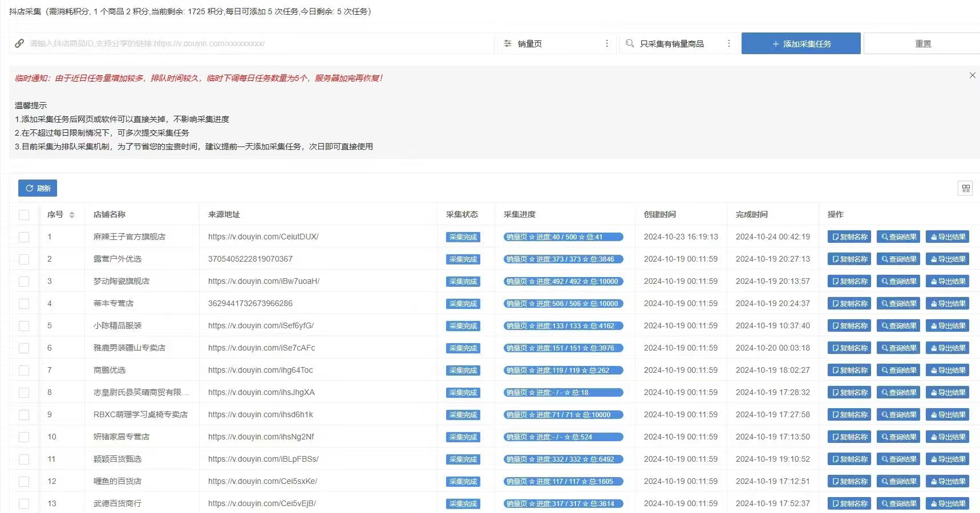Click 复制名称 for 麻辣王子官方旗舰店
Screen dimensions: 980x513
coord(849,237)
